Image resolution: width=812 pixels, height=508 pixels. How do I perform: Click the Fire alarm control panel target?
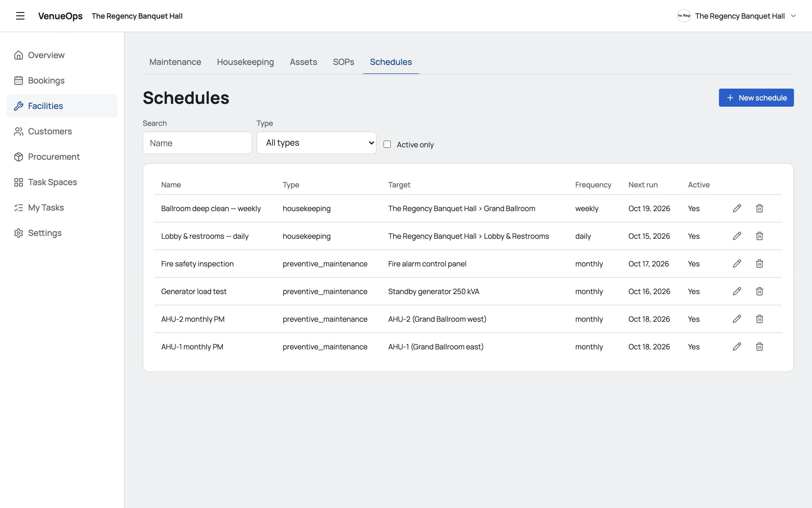427,264
